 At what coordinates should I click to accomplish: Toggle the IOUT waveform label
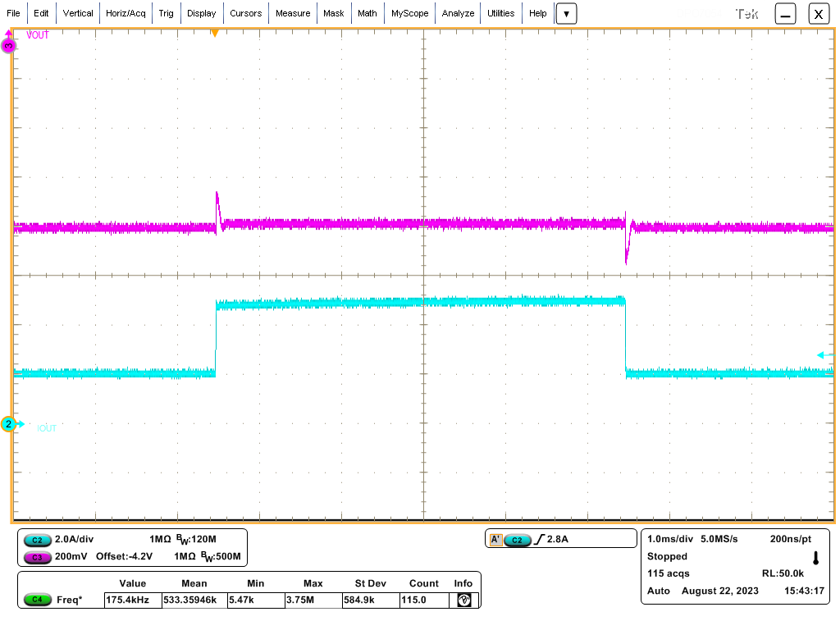[x=45, y=427]
